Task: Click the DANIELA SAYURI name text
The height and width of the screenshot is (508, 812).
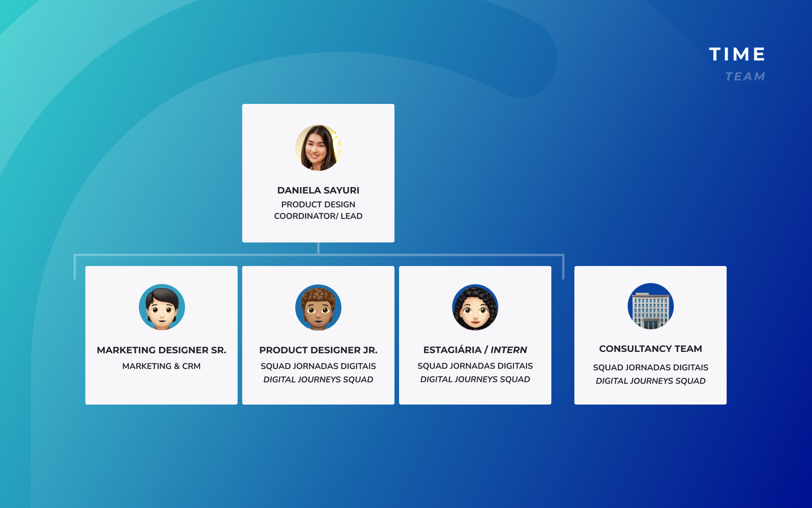Action: (x=318, y=190)
